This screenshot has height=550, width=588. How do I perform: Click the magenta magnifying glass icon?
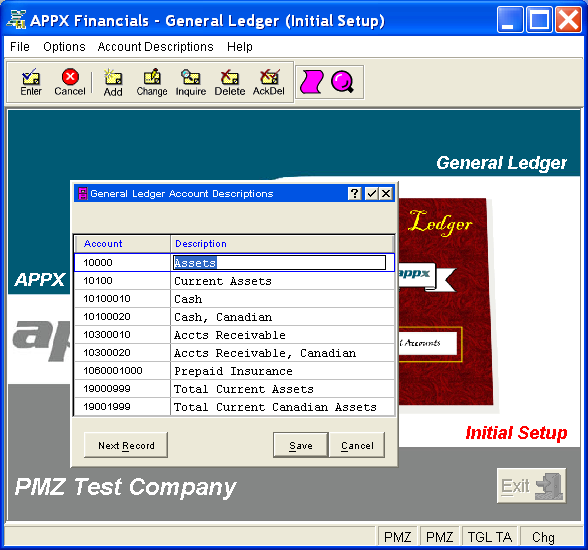[x=342, y=82]
